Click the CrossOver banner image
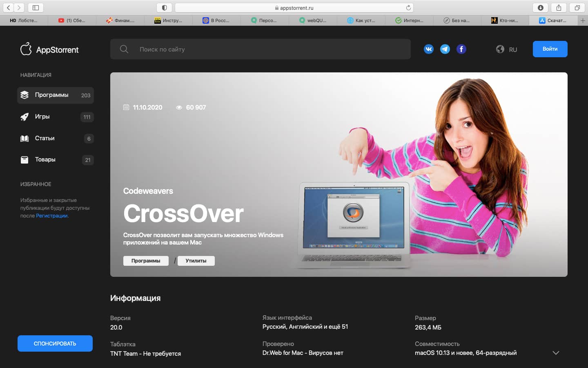588x368 pixels. click(x=339, y=175)
